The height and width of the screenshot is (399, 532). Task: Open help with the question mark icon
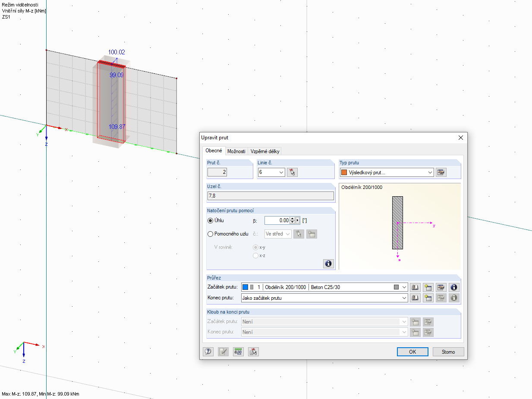click(x=208, y=352)
